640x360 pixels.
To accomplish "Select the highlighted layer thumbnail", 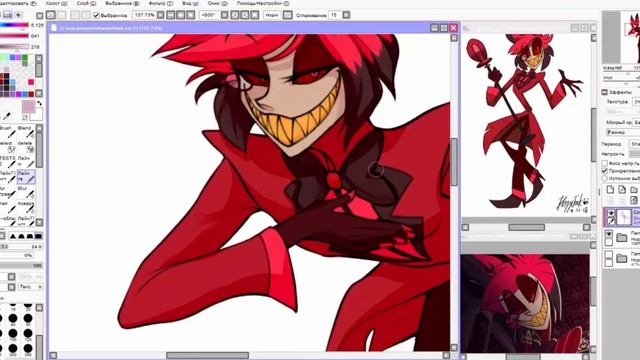I will (x=624, y=217).
